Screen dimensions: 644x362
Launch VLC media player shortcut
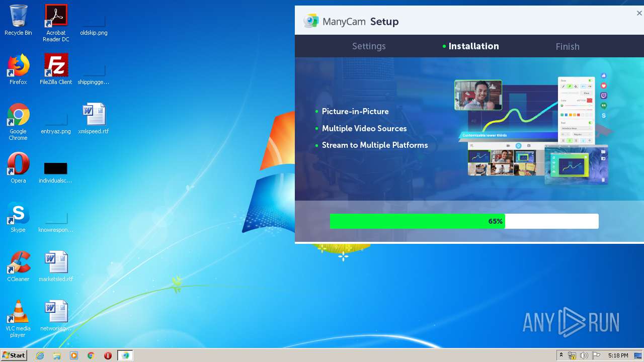coord(18,319)
